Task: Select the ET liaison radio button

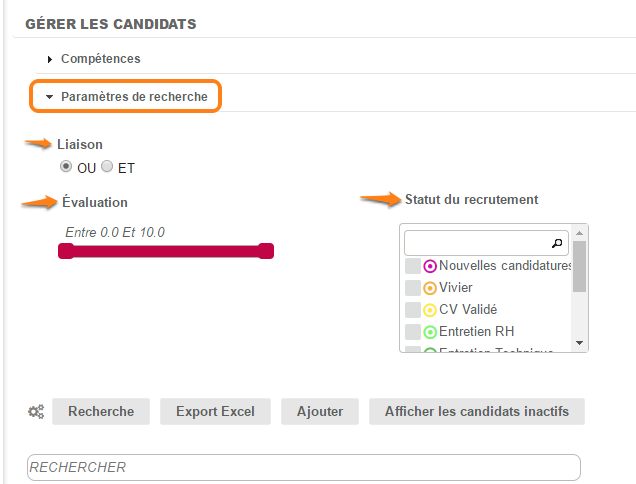Action: pos(108,167)
